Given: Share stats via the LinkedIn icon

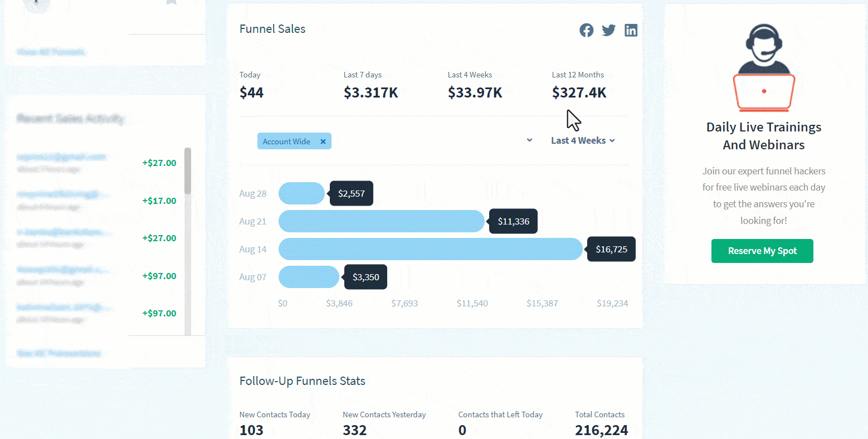Looking at the screenshot, I should tap(631, 31).
